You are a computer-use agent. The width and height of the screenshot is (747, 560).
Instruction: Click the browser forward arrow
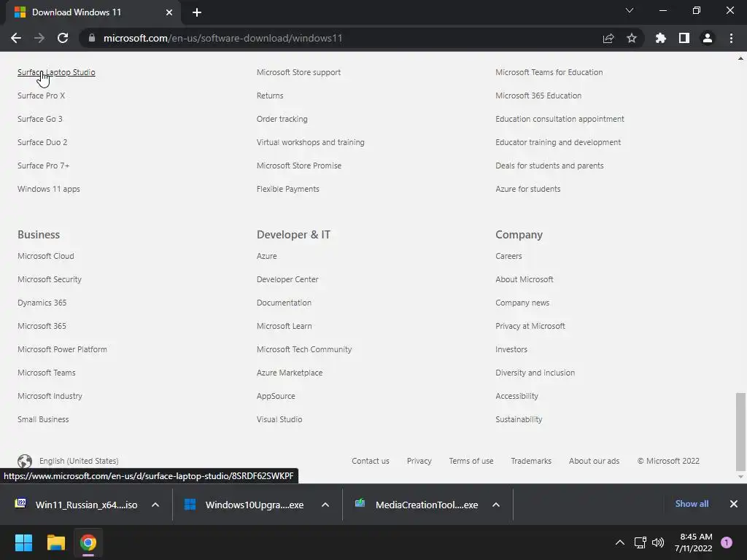(39, 38)
